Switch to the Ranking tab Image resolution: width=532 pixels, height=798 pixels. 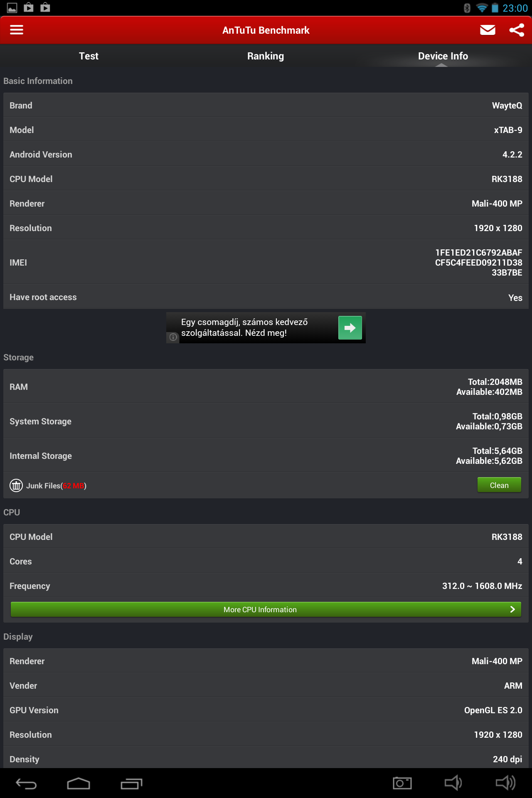(266, 56)
